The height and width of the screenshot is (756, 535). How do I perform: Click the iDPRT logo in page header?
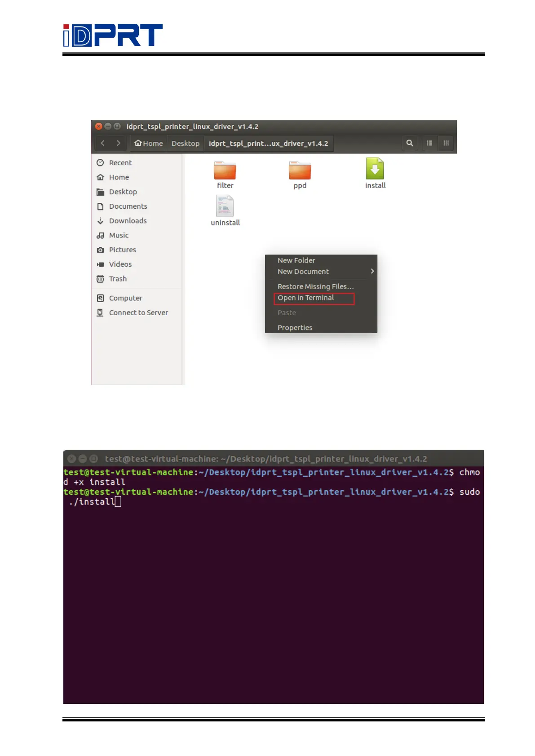(x=113, y=35)
